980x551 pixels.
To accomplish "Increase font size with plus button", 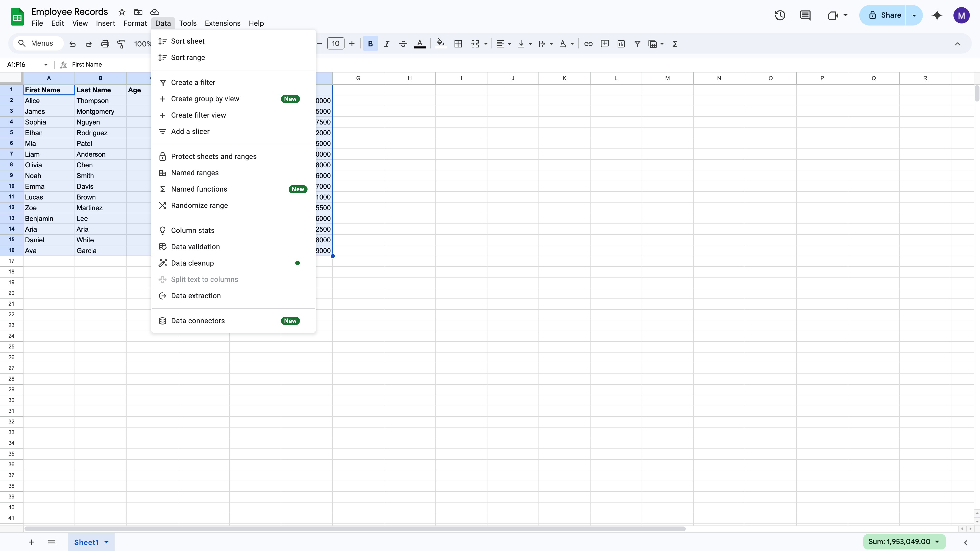I will point(352,44).
